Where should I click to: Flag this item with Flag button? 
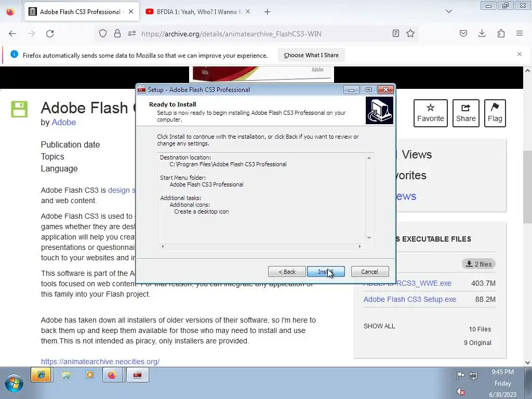point(495,113)
